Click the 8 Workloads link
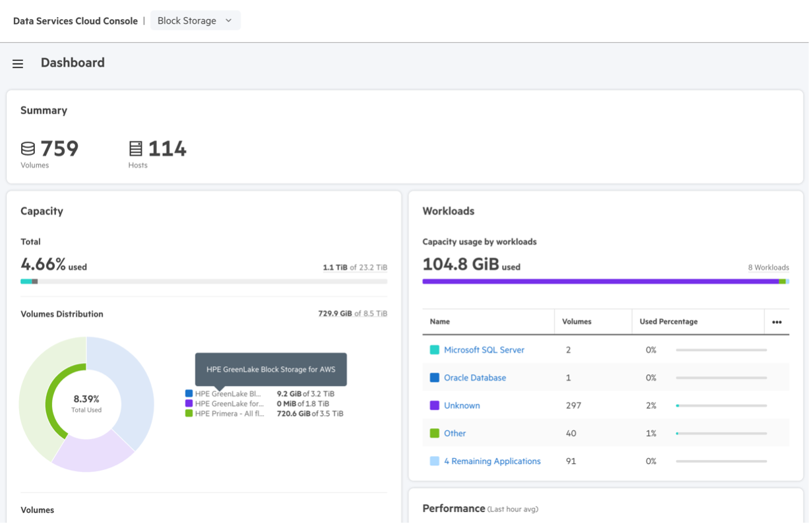This screenshot has width=812, height=526. coord(768,267)
